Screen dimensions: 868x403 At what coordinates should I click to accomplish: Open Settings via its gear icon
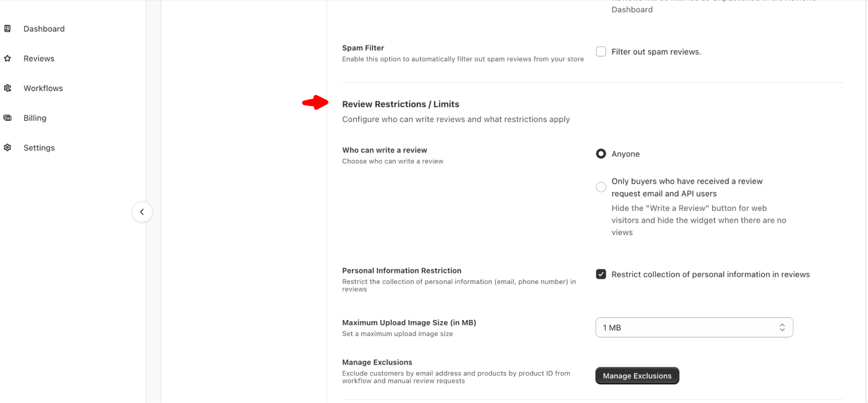pos(7,147)
